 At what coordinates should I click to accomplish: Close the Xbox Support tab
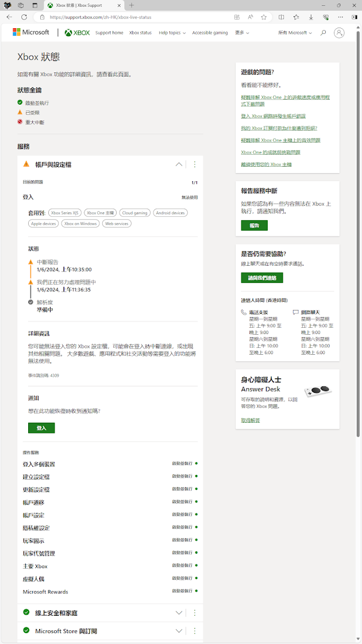coord(118,5)
